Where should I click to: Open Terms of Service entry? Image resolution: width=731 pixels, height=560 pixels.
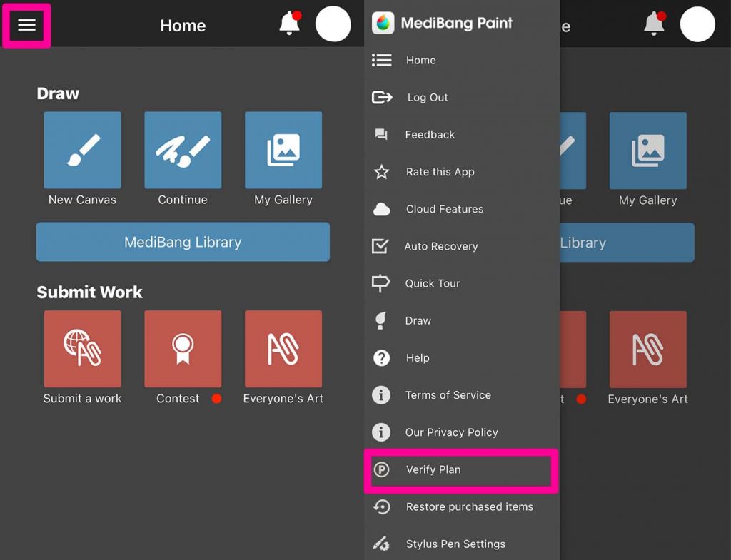click(x=462, y=395)
